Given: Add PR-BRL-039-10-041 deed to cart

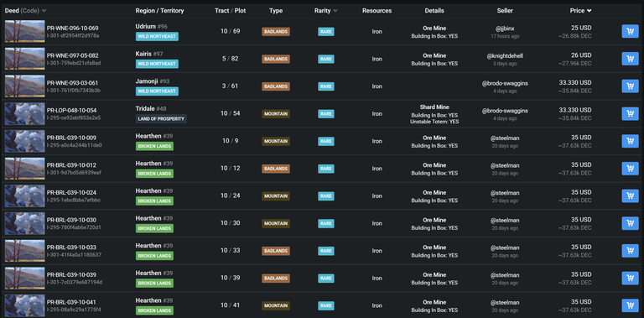Looking at the screenshot, I should click(630, 305).
